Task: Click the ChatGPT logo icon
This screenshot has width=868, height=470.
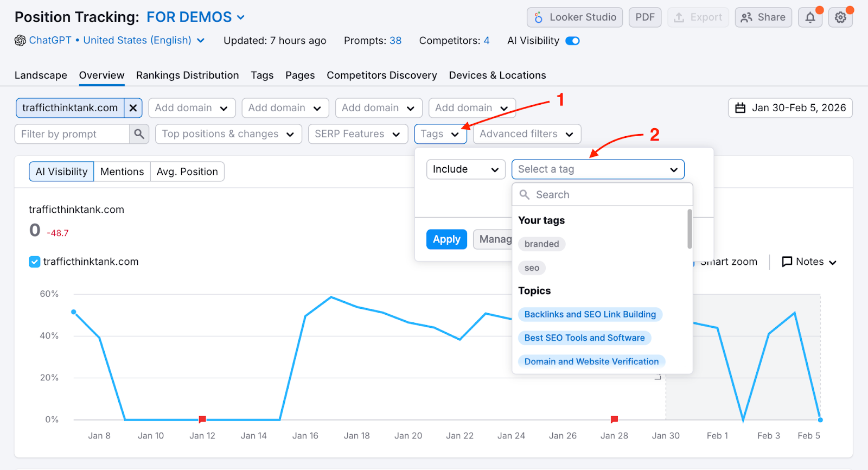Action: 20,41
